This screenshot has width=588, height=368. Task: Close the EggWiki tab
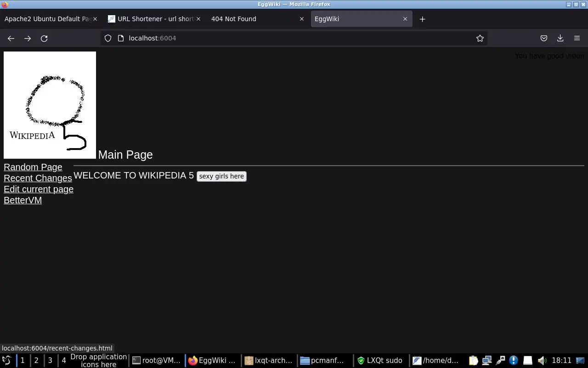point(405,19)
